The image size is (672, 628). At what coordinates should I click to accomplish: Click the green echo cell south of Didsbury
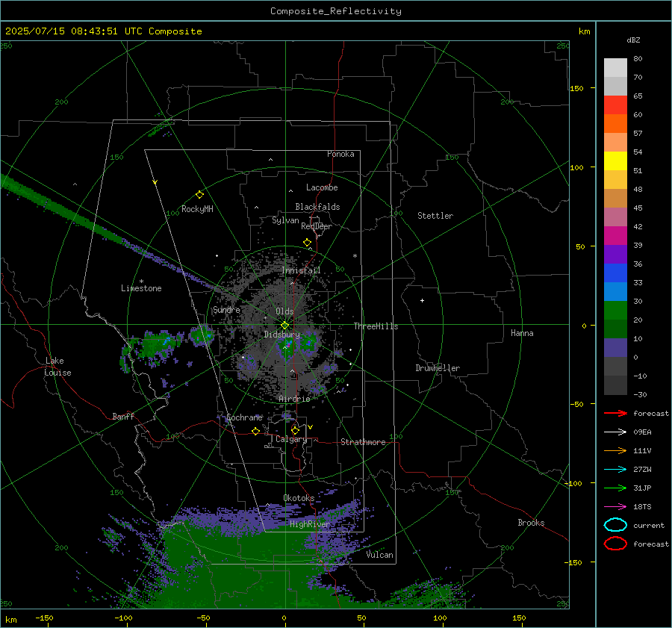coord(286,346)
